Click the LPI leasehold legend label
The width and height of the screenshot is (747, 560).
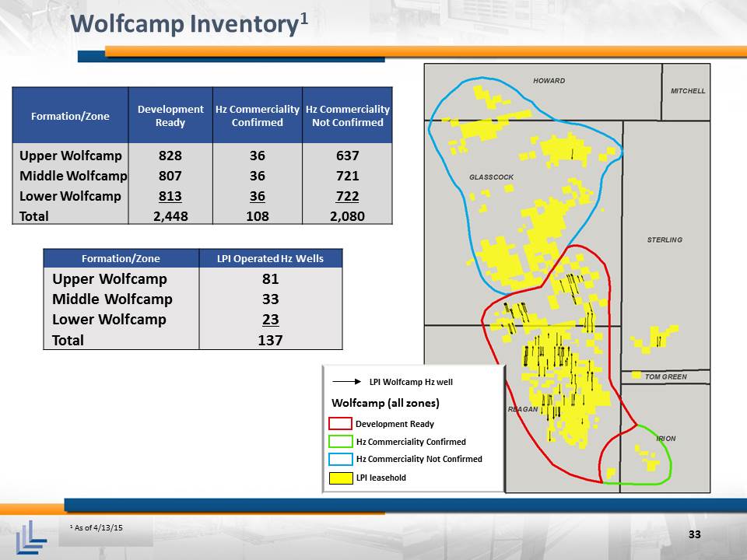click(381, 478)
